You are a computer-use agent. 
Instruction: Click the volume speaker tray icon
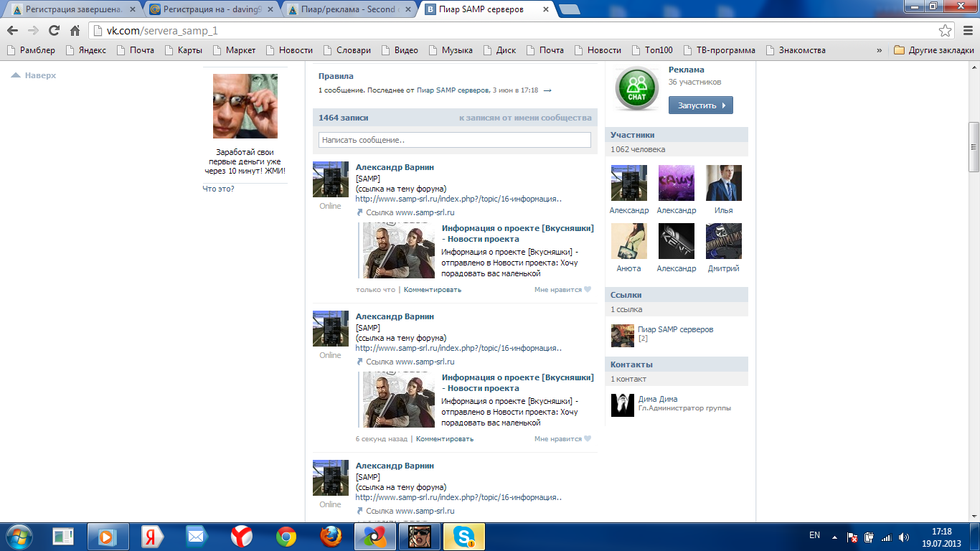tap(904, 537)
